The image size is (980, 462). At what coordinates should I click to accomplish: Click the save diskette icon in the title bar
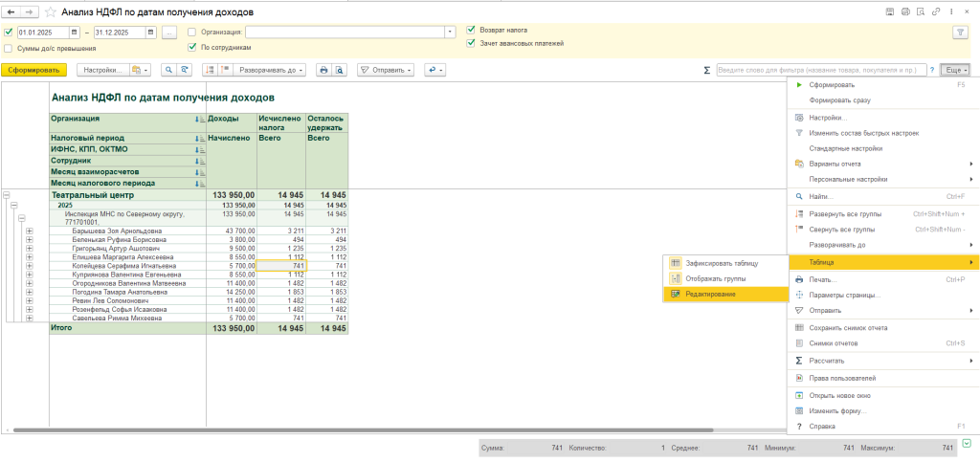coord(891,11)
